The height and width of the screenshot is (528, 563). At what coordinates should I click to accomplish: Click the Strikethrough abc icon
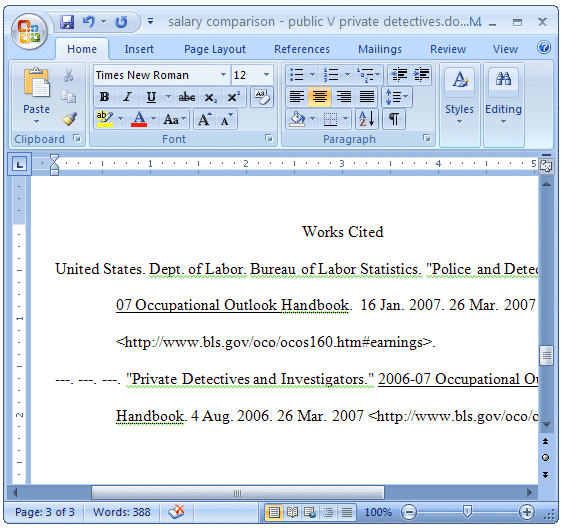[187, 97]
